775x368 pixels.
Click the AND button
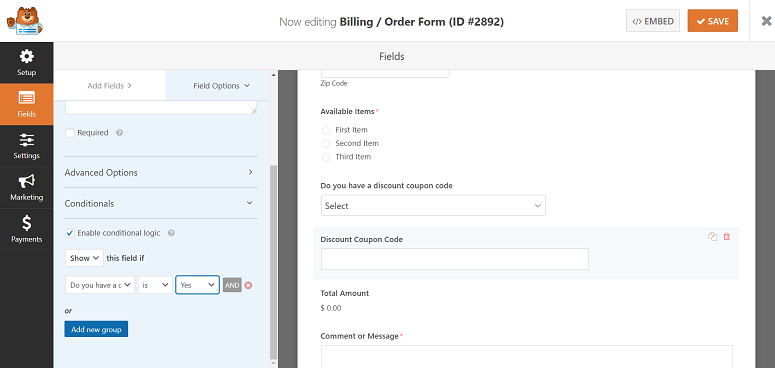(232, 285)
